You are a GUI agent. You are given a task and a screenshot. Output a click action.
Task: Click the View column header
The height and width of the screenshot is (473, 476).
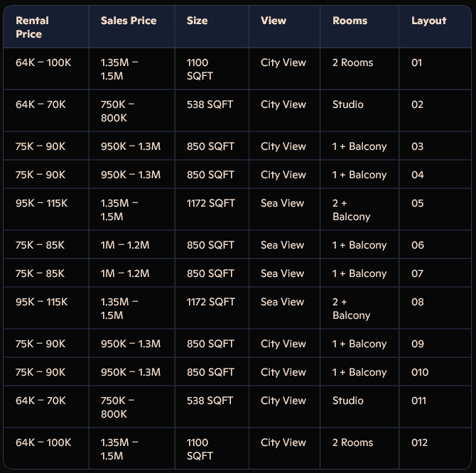tap(274, 21)
